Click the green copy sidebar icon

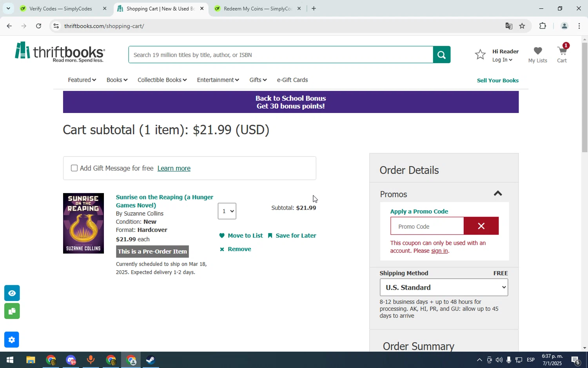click(12, 311)
